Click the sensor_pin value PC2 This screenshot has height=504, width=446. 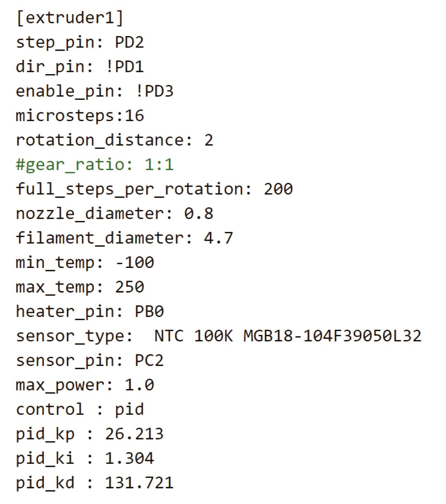149,361
